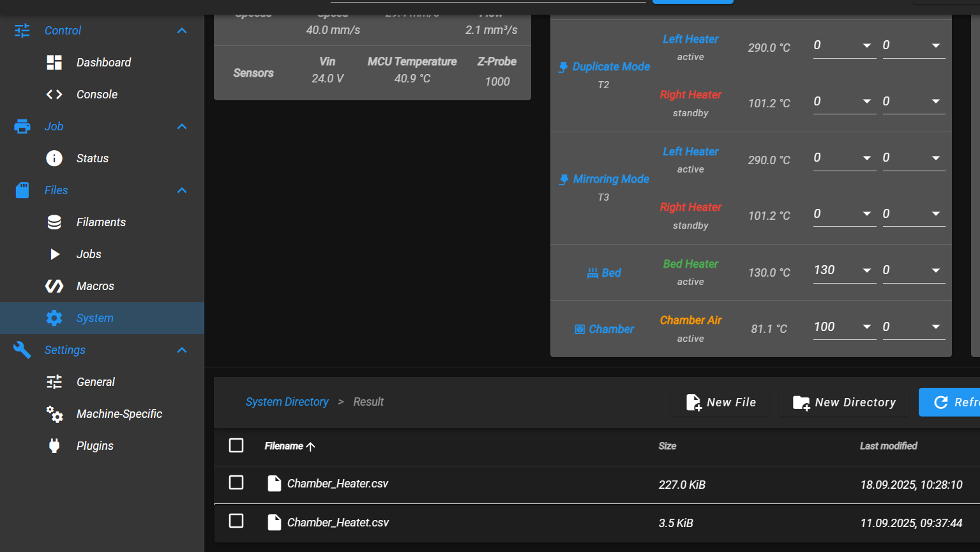Follow the System Directory breadcrumb link

coord(287,401)
